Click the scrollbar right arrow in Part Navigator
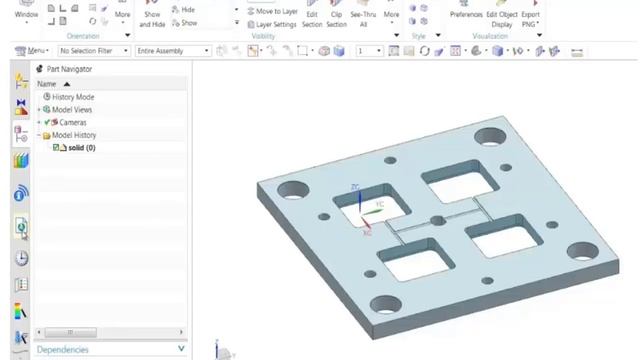 (181, 332)
